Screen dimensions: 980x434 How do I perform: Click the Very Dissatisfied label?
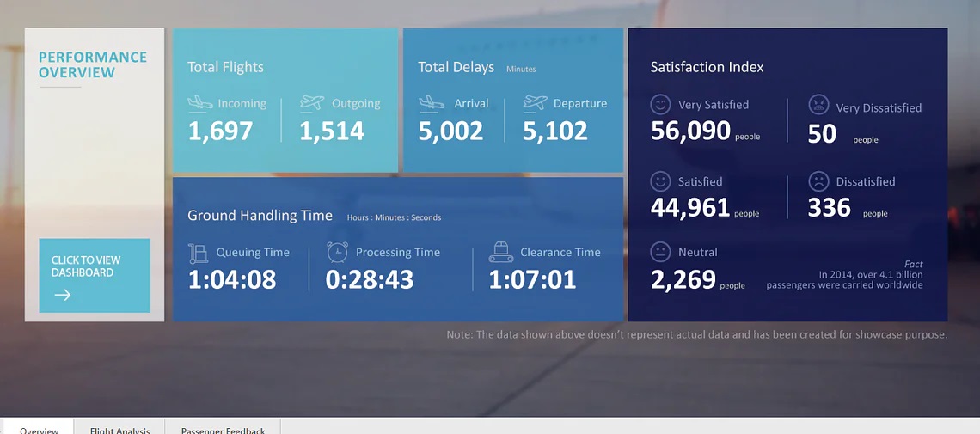(879, 108)
